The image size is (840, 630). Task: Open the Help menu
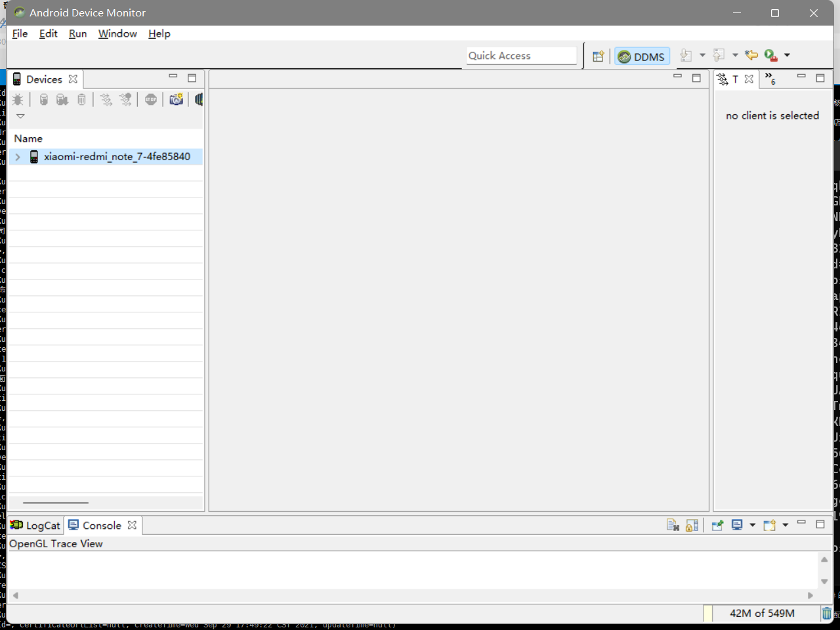(x=159, y=33)
